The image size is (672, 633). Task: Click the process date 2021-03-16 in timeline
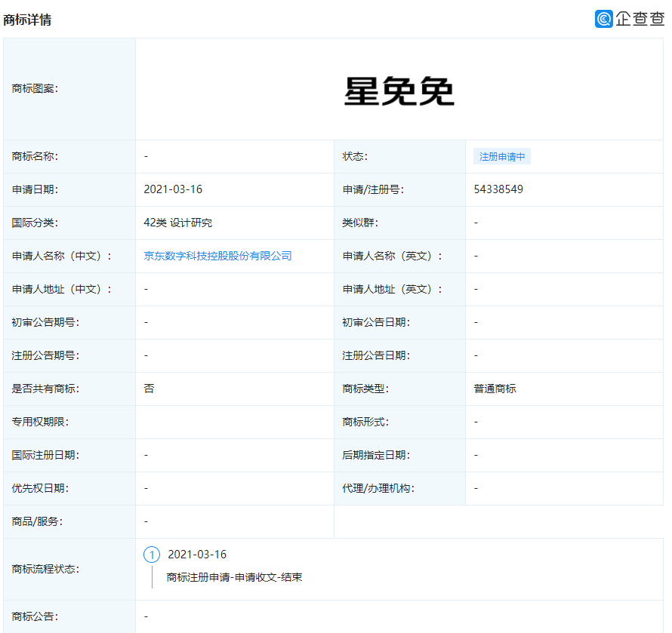coord(197,555)
